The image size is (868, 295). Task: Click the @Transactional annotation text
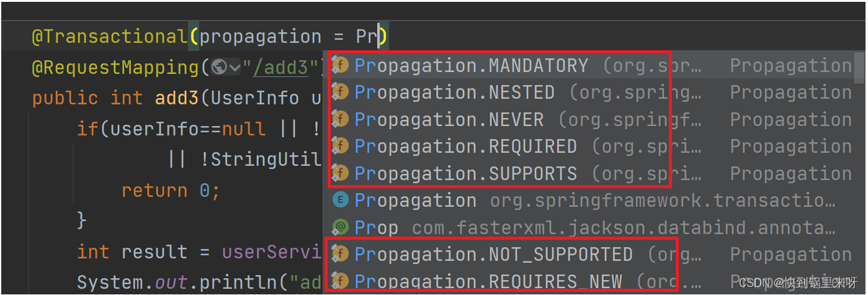[x=109, y=37]
